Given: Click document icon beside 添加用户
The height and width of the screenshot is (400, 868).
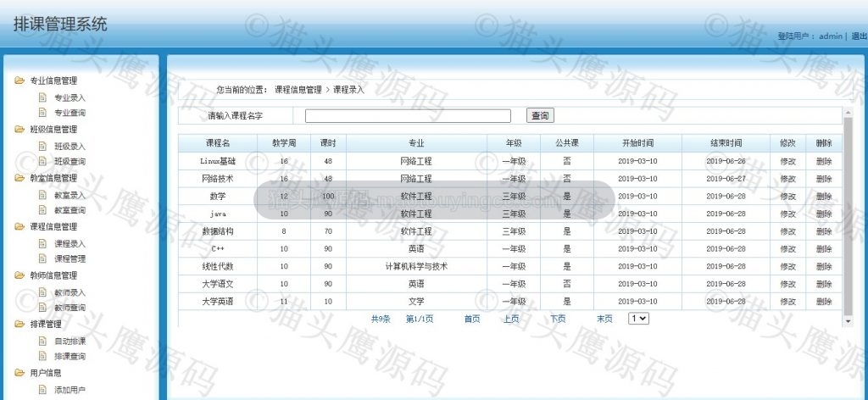Looking at the screenshot, I should pos(42,390).
